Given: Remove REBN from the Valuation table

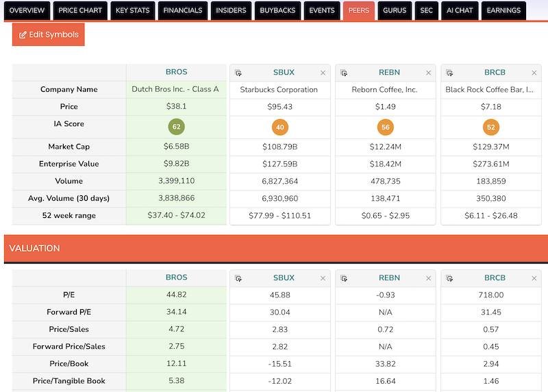Looking at the screenshot, I should [x=429, y=278].
